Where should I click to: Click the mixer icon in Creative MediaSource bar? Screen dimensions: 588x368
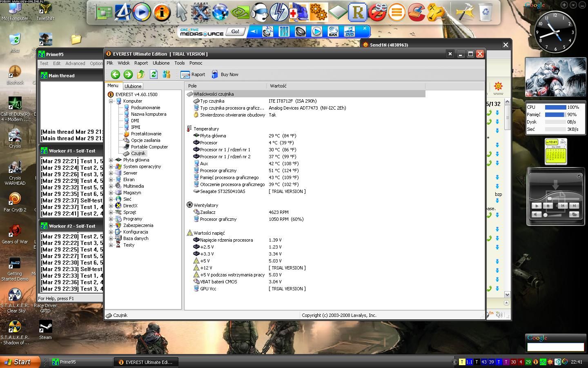284,31
